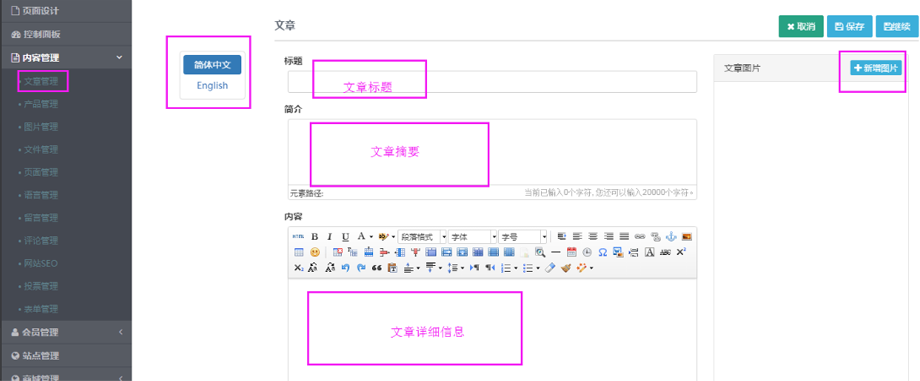Focus the 标题 title input field
The image size is (920, 381).
pyautogui.click(x=492, y=82)
